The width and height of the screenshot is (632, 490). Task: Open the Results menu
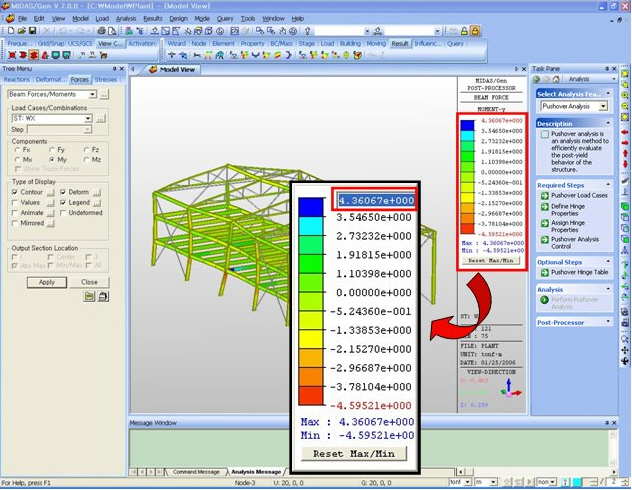pyautogui.click(x=152, y=18)
